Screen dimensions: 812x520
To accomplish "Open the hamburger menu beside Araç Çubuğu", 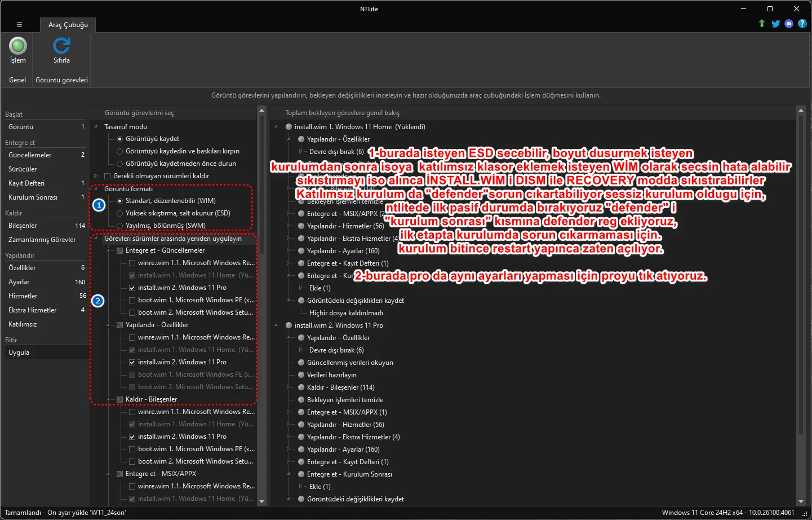I will pos(19,25).
